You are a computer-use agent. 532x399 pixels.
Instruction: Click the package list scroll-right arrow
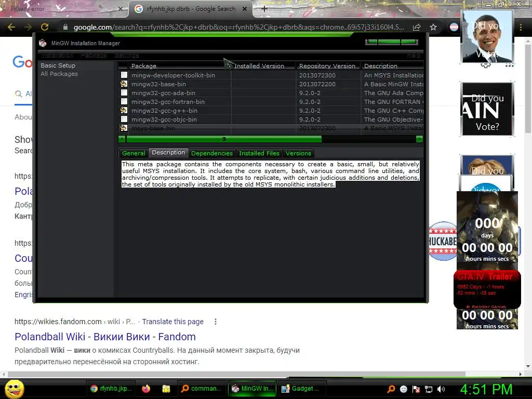[419, 139]
